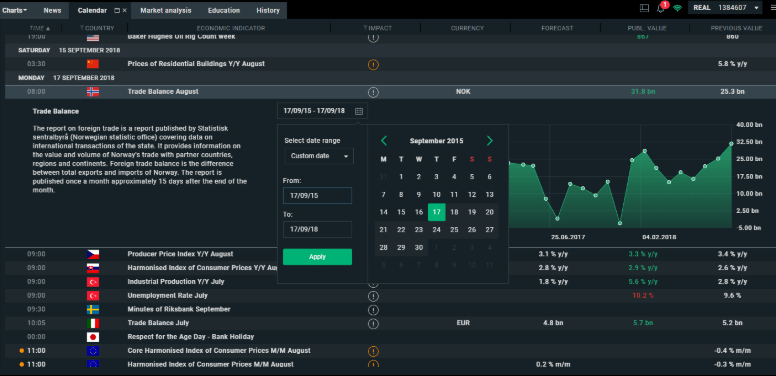
Task: Switch to the News tab
Action: click(x=52, y=10)
